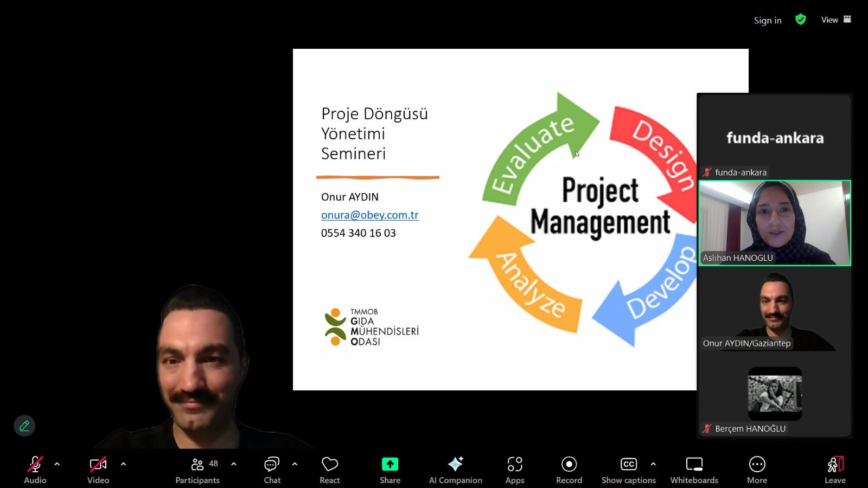Open the React emoji menu

point(329,470)
